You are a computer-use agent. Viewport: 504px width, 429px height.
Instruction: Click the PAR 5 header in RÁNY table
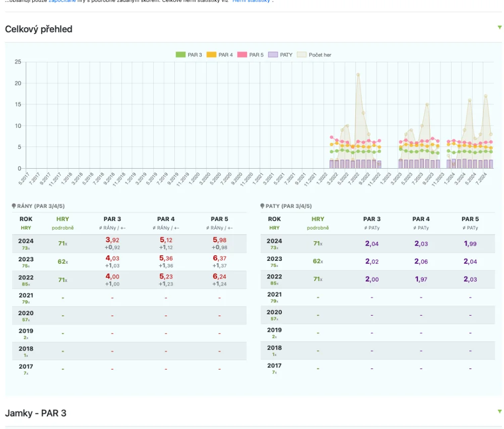tap(220, 219)
